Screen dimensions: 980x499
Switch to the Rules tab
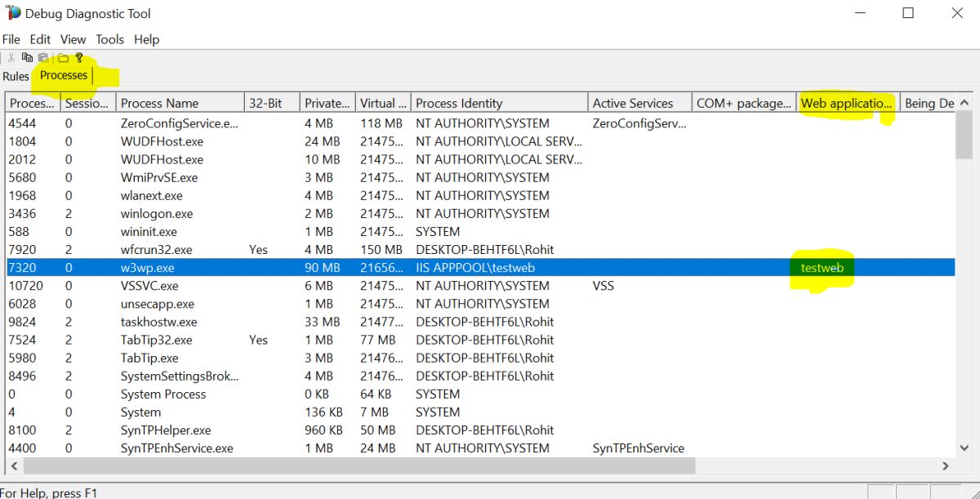pos(16,76)
